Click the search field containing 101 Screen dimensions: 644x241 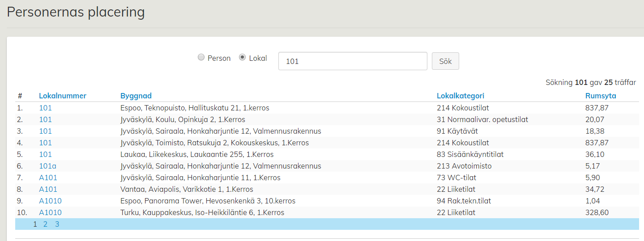(x=353, y=61)
